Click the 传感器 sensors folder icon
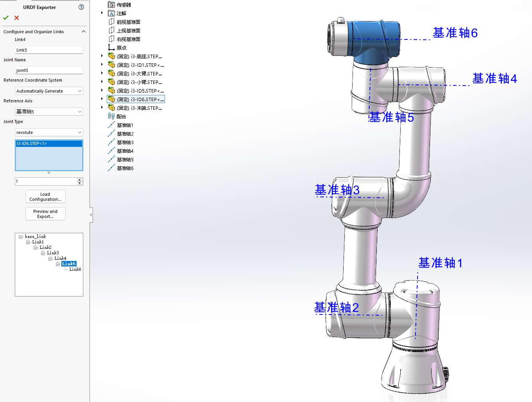 coord(111,5)
